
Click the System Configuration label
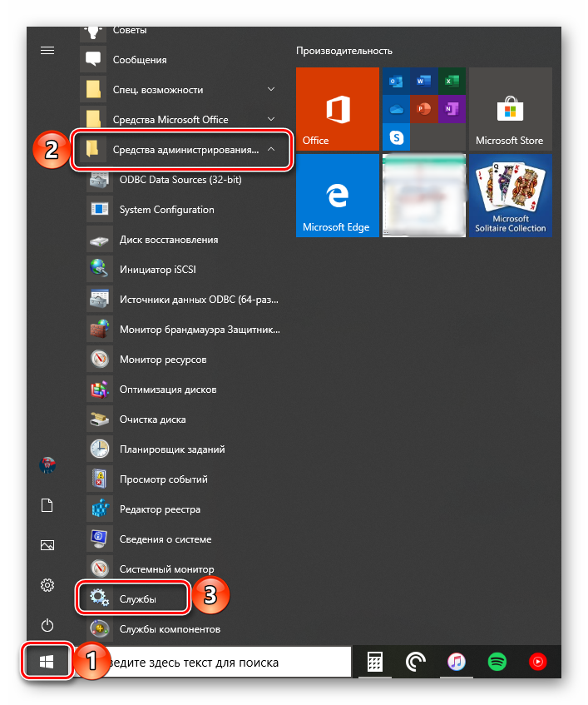coord(166,210)
